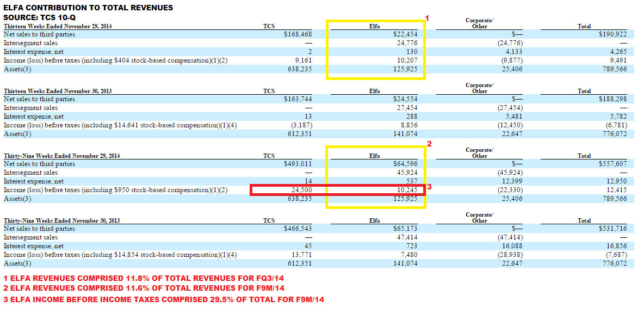Viewport: 644px width, 313px height.
Task: Click TCS income before taxes 24,500
Action: [302, 190]
